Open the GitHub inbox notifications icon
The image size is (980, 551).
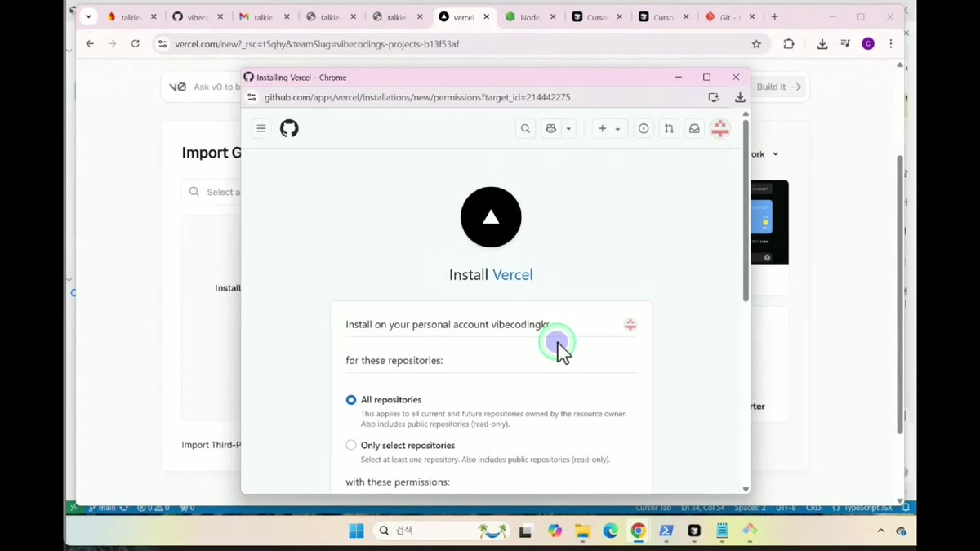694,128
